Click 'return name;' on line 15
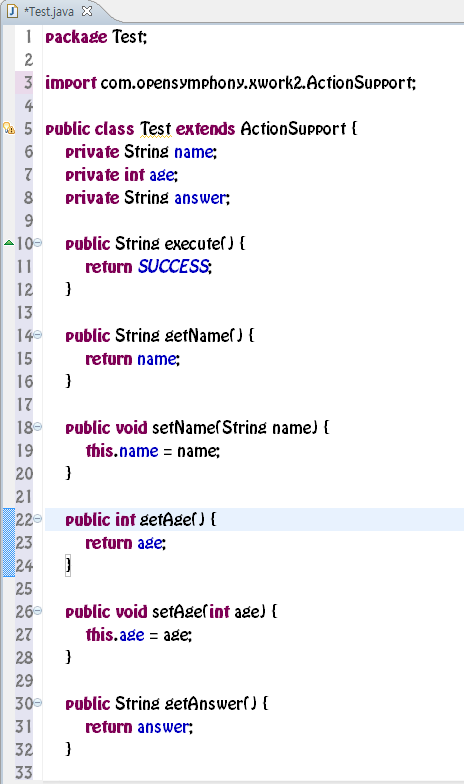Screen dimensions: 464x784 coord(132,359)
